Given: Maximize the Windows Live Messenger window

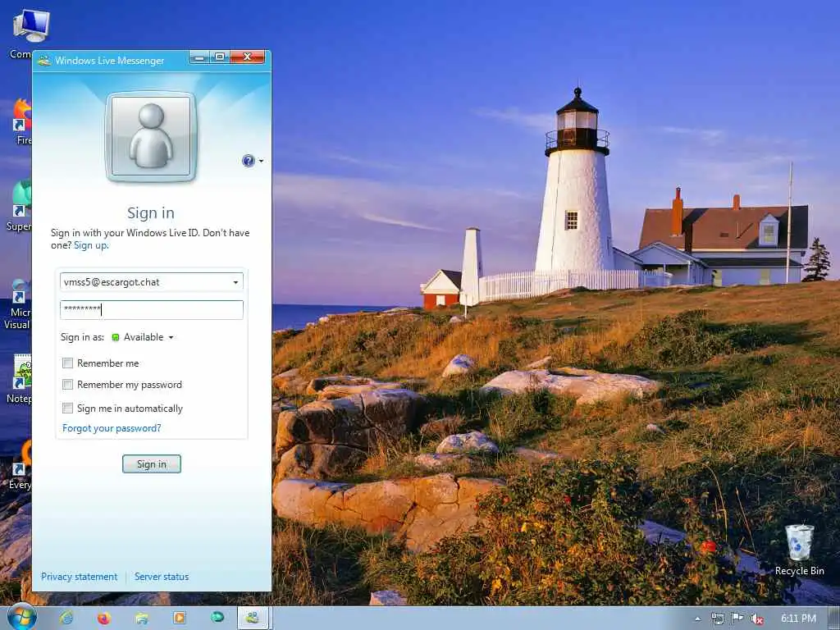Looking at the screenshot, I should click(x=220, y=57).
